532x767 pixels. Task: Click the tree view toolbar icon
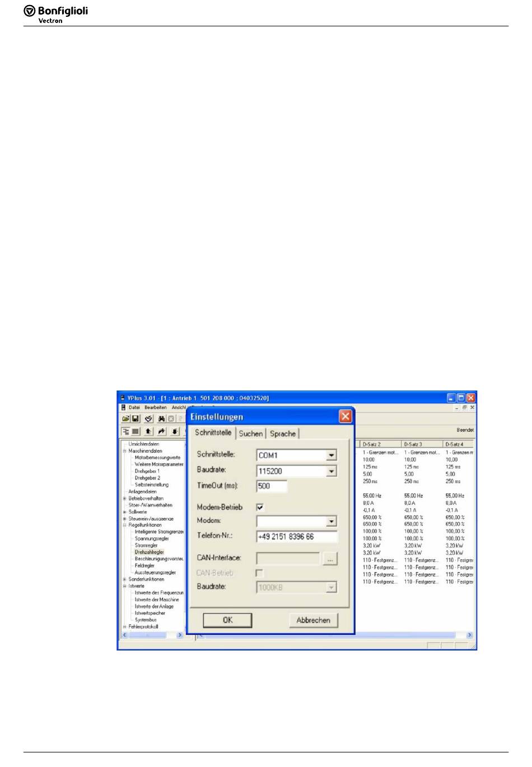tap(126, 431)
